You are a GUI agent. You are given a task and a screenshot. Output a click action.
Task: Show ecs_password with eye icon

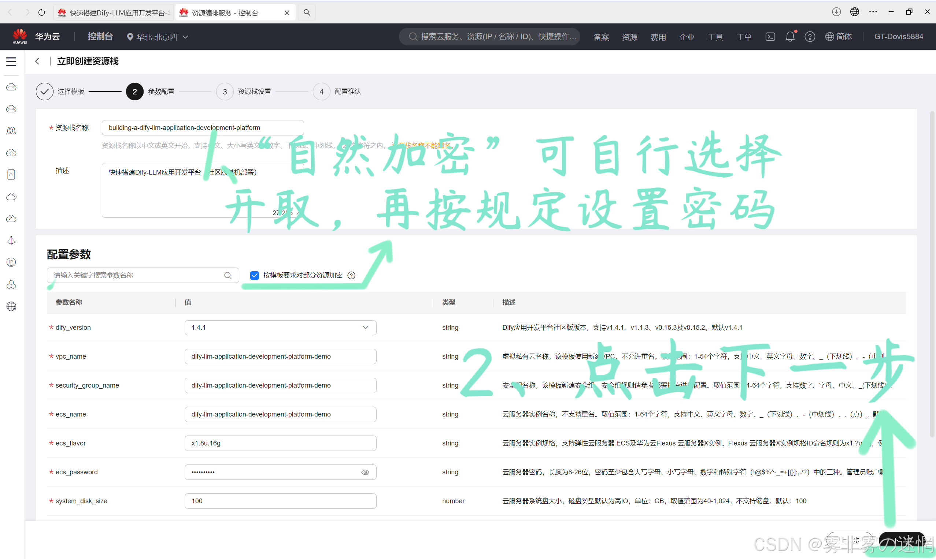point(365,473)
